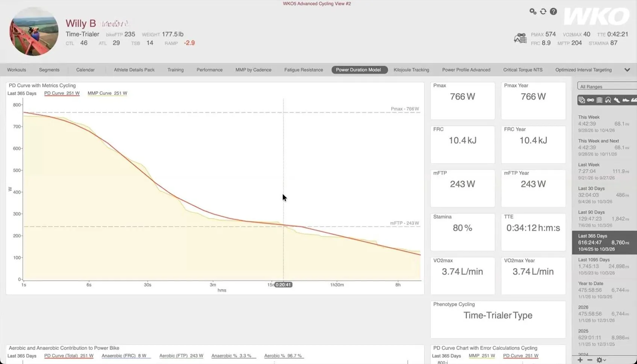
Task: Open Optimized Interval Targeting tab
Action: 584,70
